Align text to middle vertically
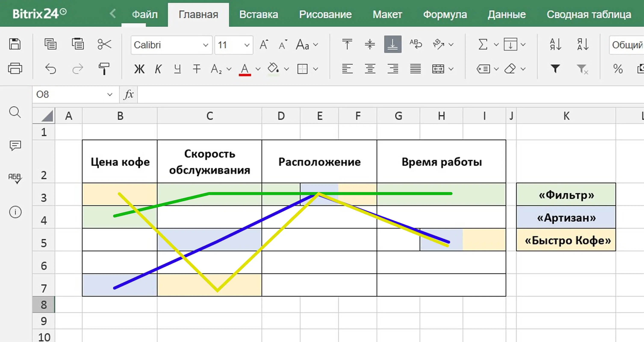This screenshot has height=342, width=644. point(370,44)
